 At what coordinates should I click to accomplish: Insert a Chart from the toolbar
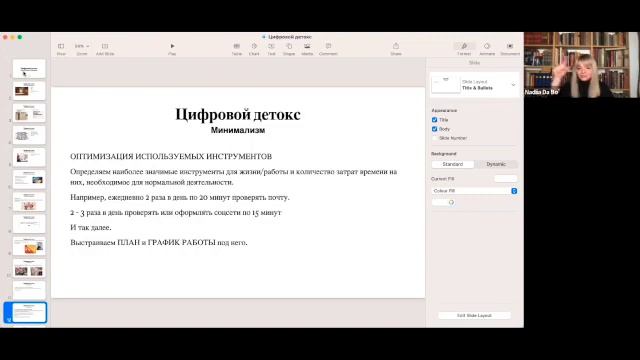(254, 49)
